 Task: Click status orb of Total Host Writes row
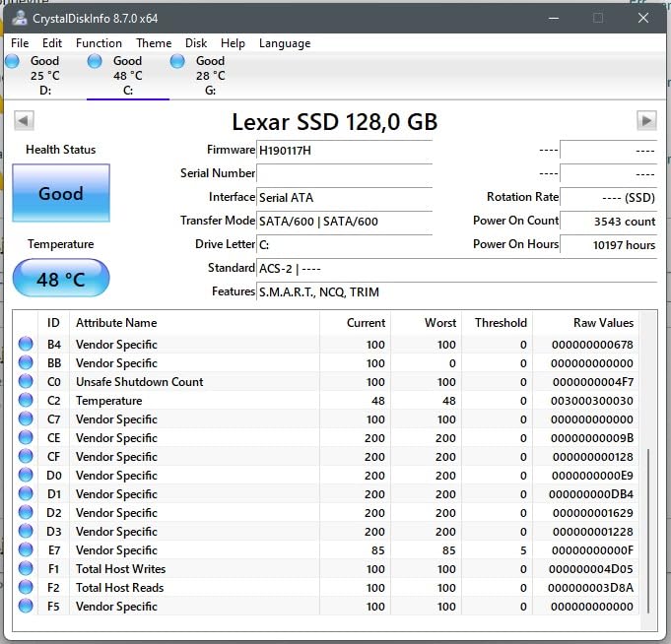26,568
